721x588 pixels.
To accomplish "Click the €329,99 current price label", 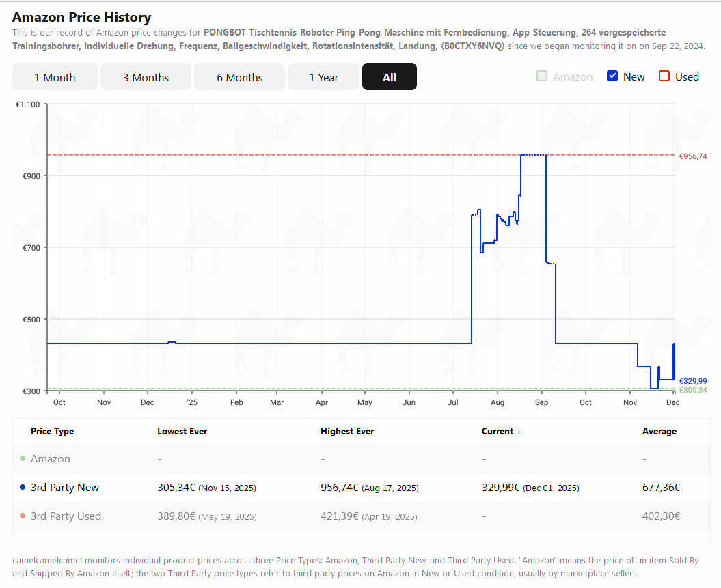I will [x=693, y=381].
